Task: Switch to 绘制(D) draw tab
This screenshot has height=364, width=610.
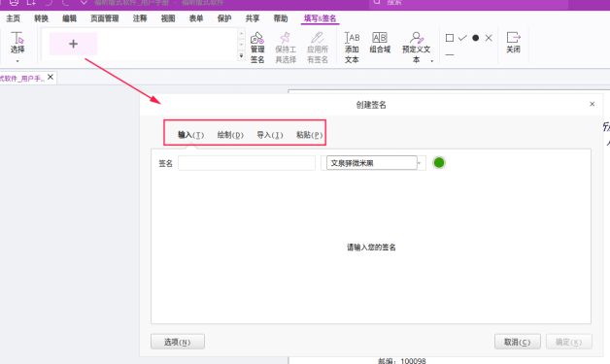Action: tap(230, 135)
